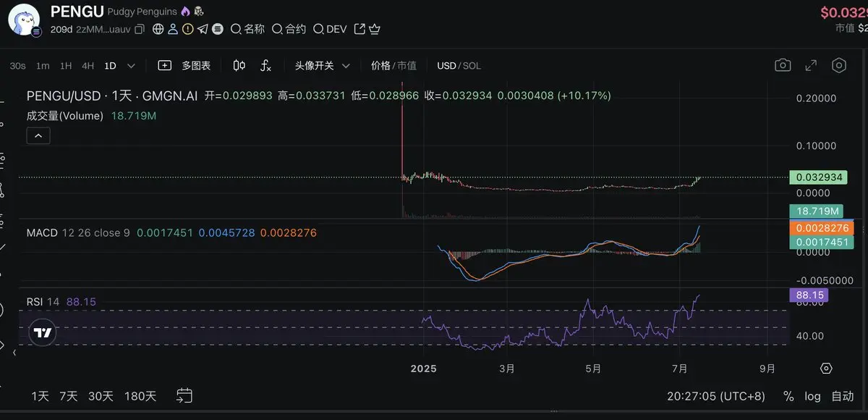
Task: Open the go-to-date calendar icon
Action: pos(184,395)
